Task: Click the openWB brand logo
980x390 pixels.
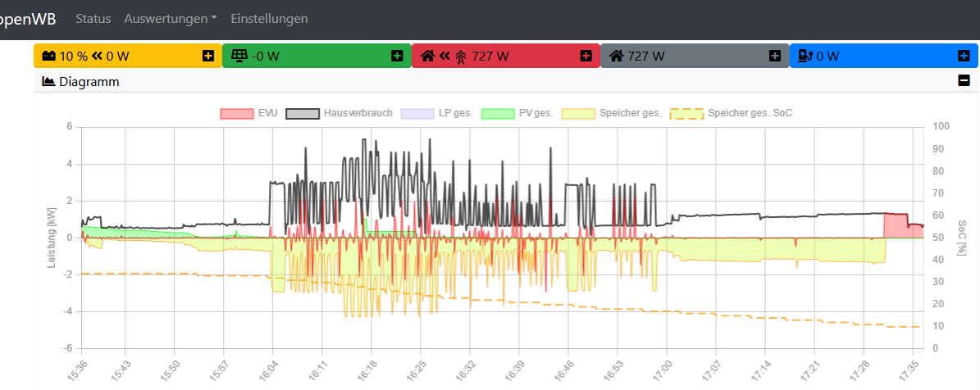Action: 28,18
